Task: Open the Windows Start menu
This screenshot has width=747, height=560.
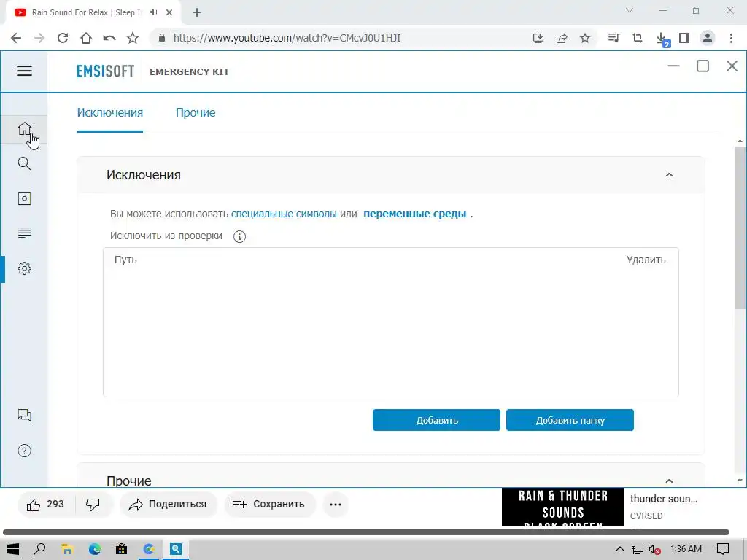Action: 13,549
